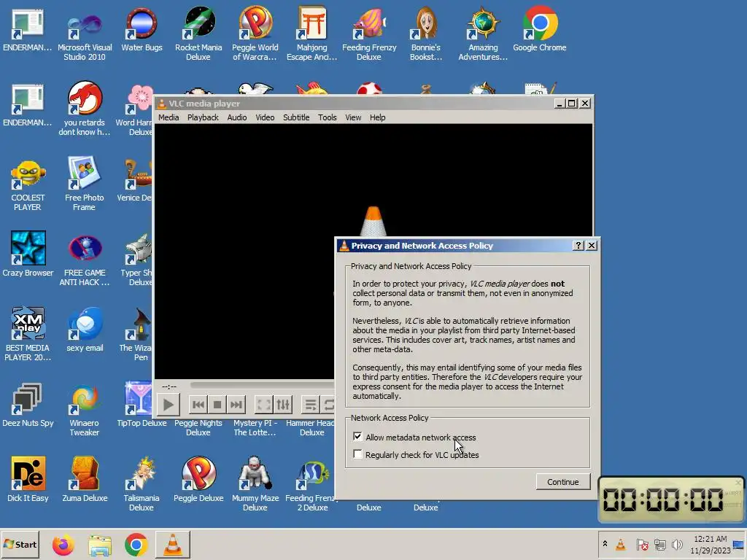Click the Action Center flag tray icon
The width and height of the screenshot is (747, 560).
click(x=642, y=544)
